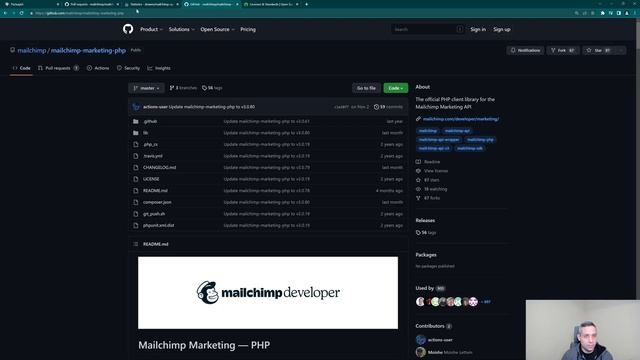Open the mailchimp-marketing-php repository link
The image size is (640, 360).
click(88, 51)
